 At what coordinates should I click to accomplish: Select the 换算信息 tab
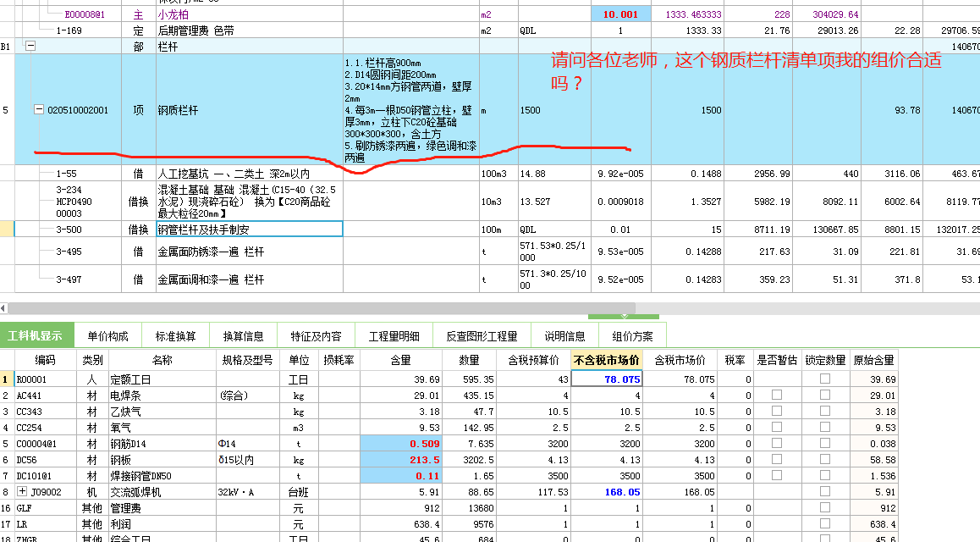(x=243, y=335)
